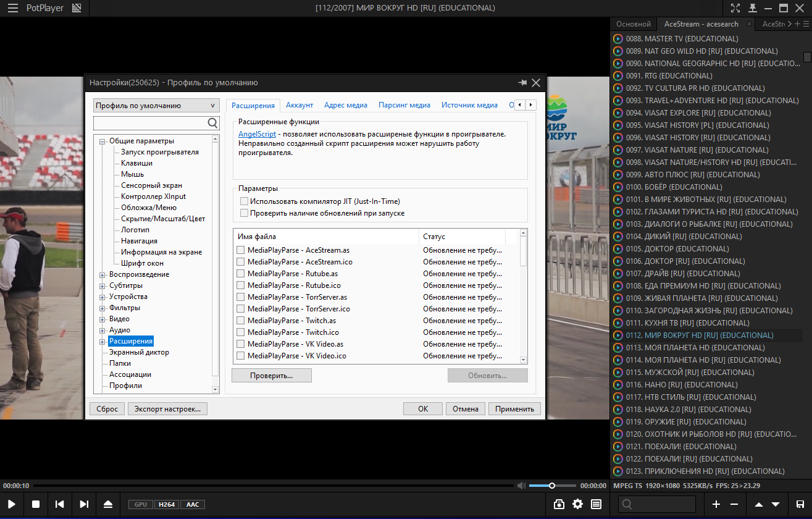Viewport: 812px width, 519px height.
Task: Check the update check at startup option
Action: pyautogui.click(x=245, y=213)
